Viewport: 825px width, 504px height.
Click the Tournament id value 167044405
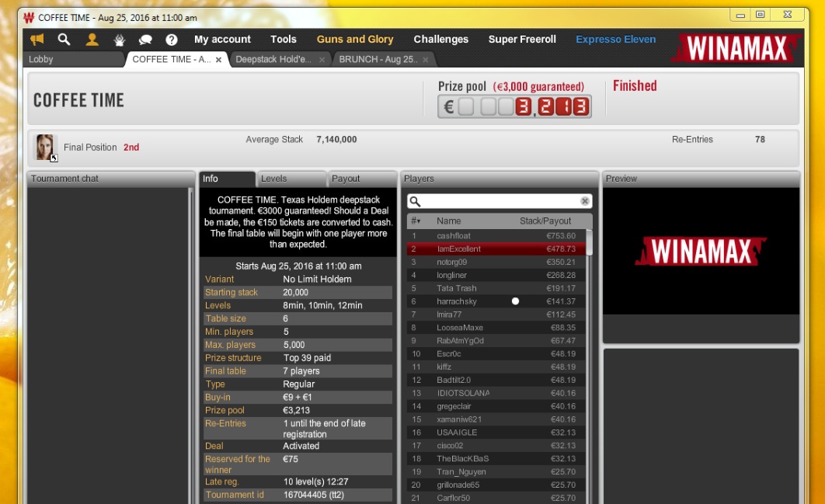click(314, 495)
